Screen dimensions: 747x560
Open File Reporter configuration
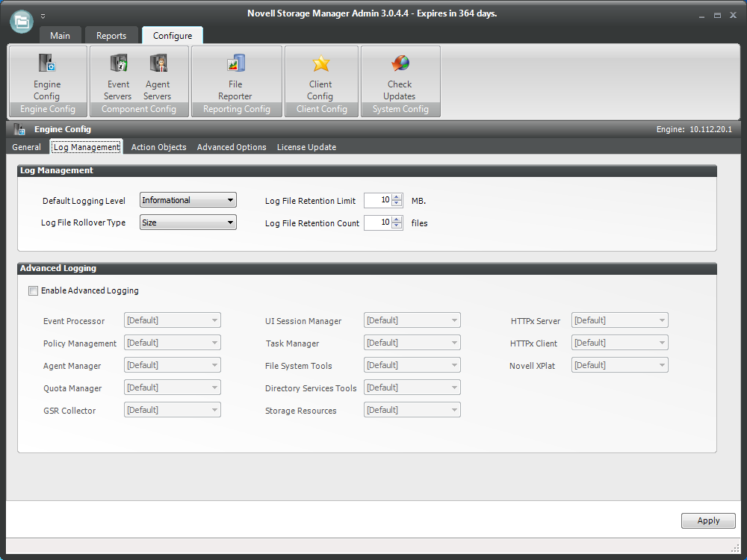pyautogui.click(x=235, y=75)
